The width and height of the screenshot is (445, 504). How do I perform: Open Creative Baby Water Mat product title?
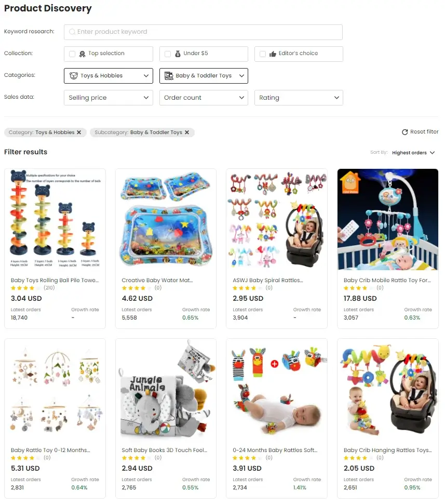click(x=157, y=280)
